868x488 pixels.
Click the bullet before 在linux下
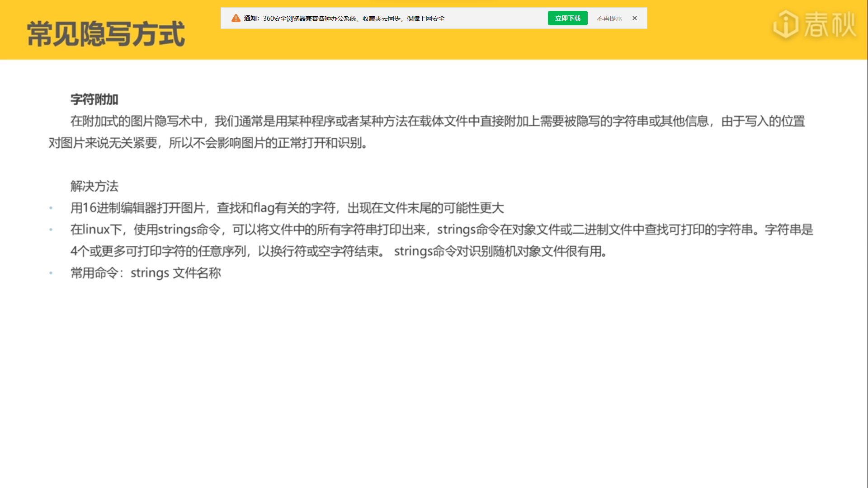click(x=51, y=230)
